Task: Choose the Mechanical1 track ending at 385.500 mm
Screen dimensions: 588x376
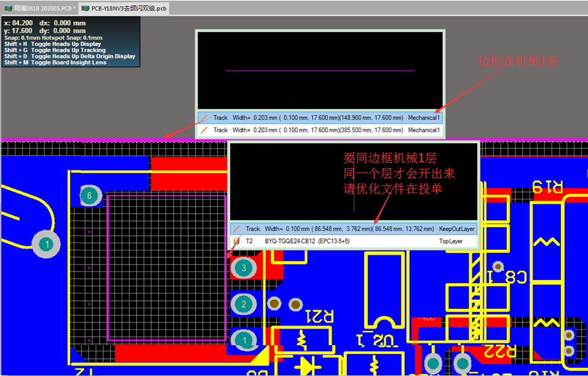Action: (x=320, y=130)
